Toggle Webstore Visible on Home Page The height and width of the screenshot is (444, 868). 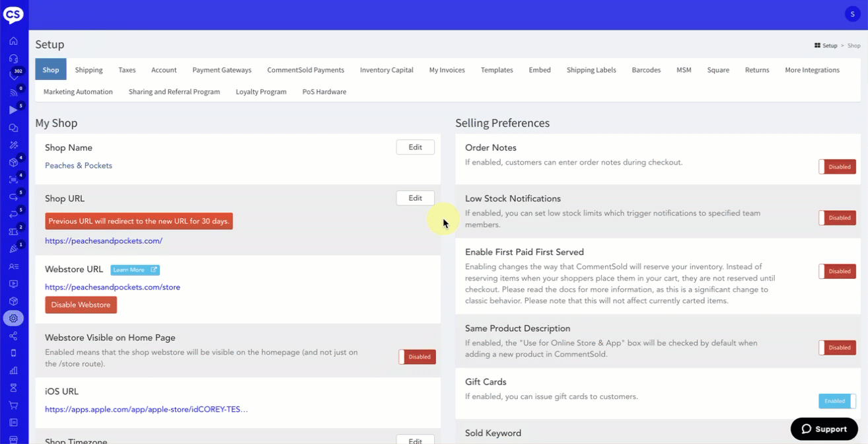coord(417,357)
